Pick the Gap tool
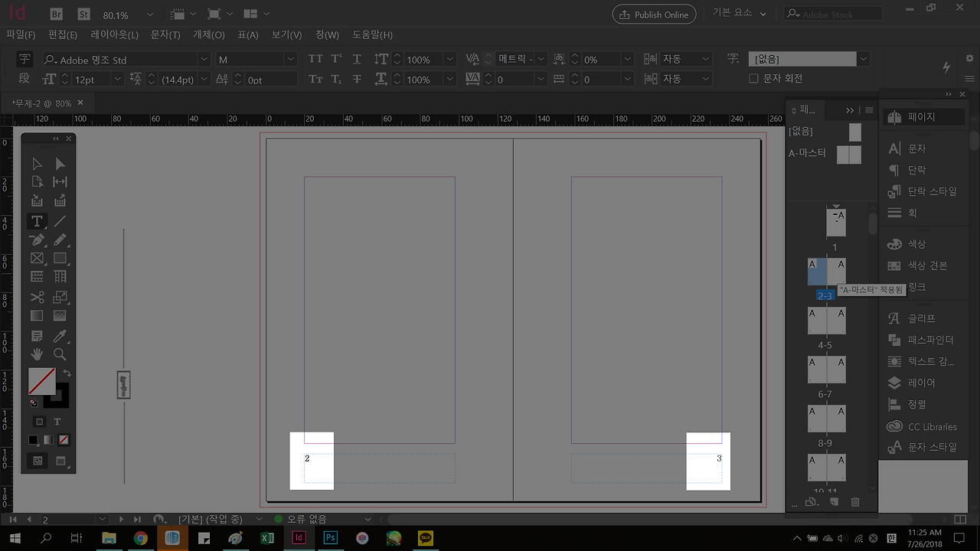980x551 pixels. (x=60, y=182)
